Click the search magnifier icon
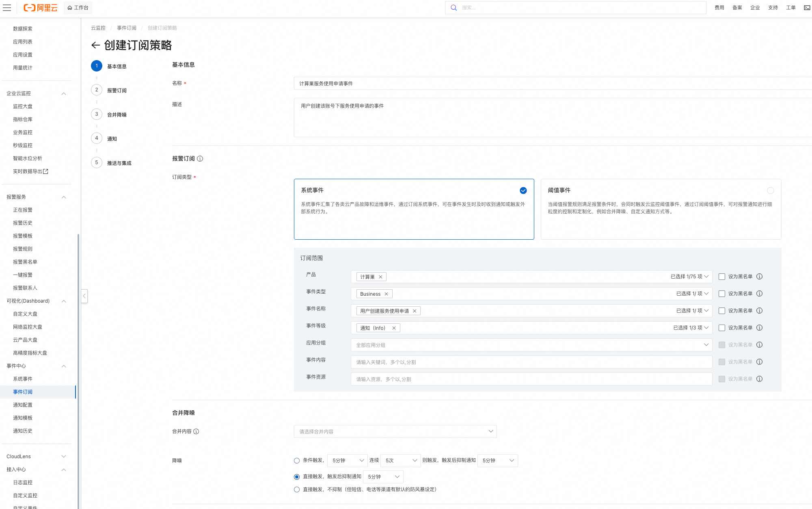 [x=454, y=8]
